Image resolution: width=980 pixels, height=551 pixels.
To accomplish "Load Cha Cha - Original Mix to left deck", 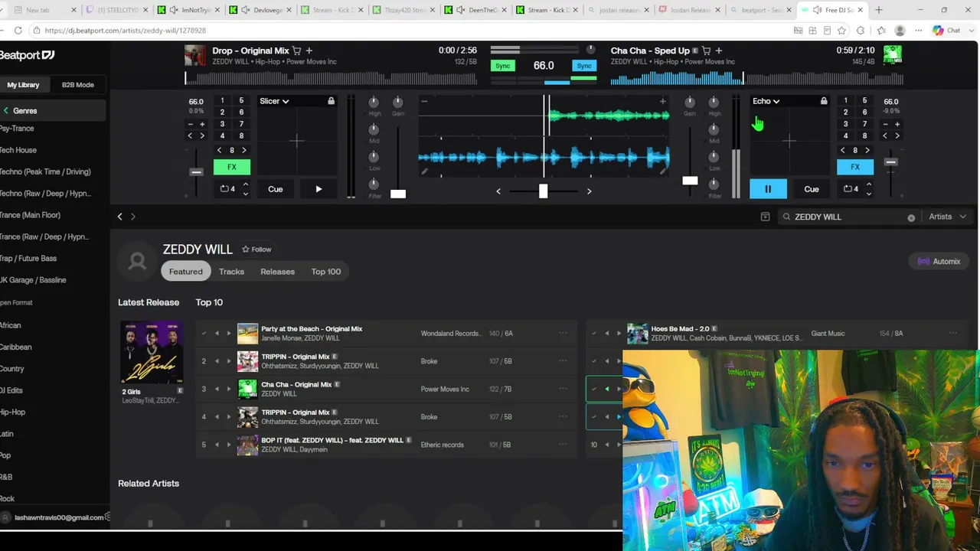I will 217,389.
